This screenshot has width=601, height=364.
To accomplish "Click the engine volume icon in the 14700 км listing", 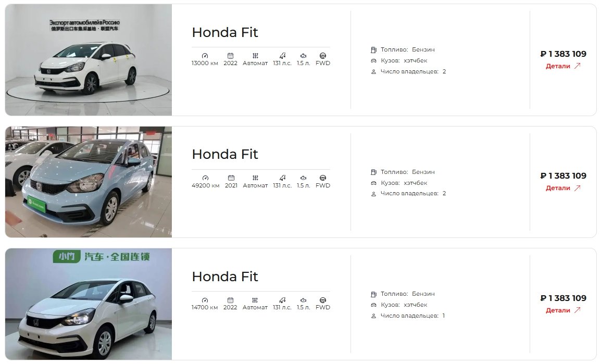I will pyautogui.click(x=303, y=300).
